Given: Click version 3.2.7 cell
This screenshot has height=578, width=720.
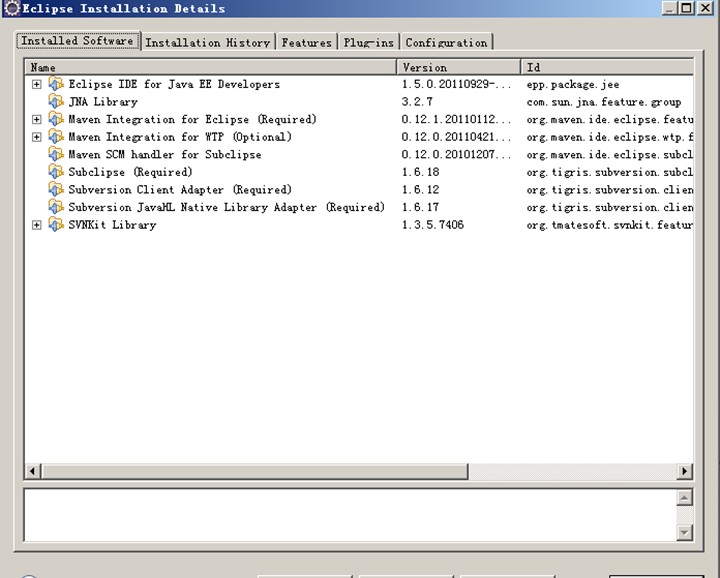Looking at the screenshot, I should pos(417,101).
